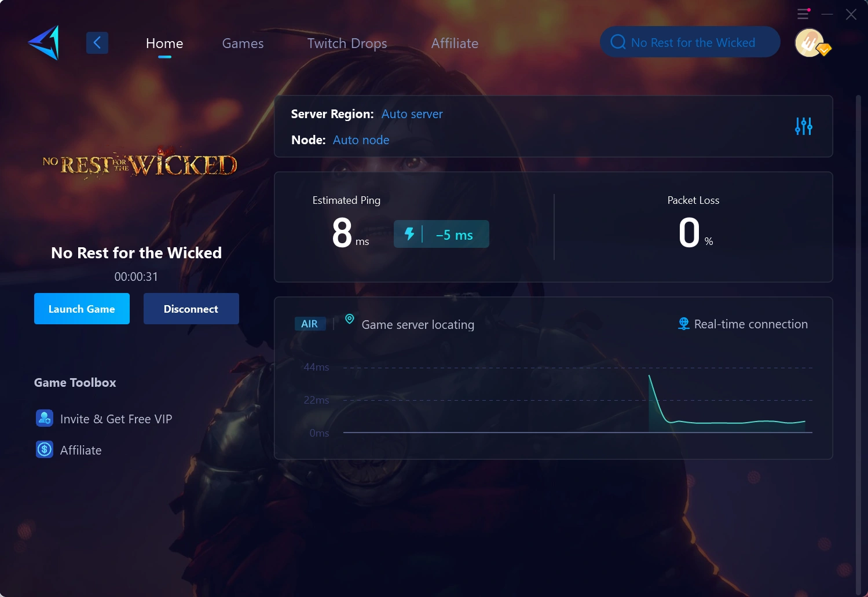868x597 pixels.
Task: Open the Twitch Drops tab
Action: click(x=346, y=43)
